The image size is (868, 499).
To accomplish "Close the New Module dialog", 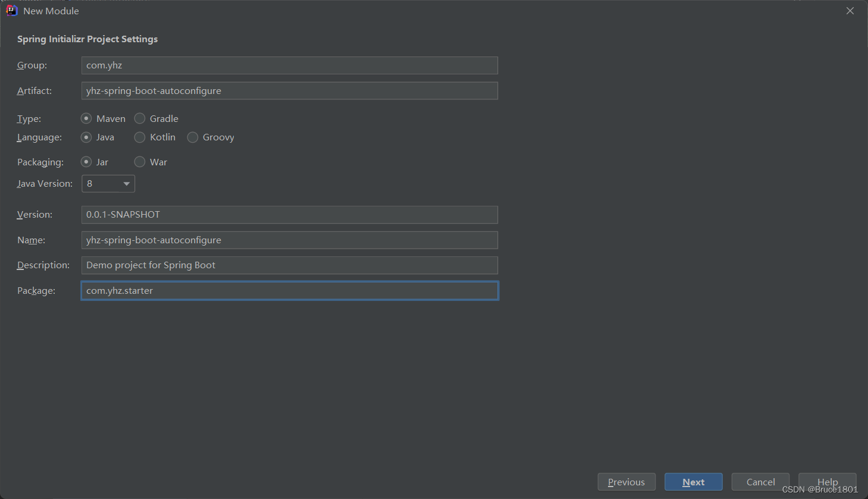I will (x=850, y=11).
